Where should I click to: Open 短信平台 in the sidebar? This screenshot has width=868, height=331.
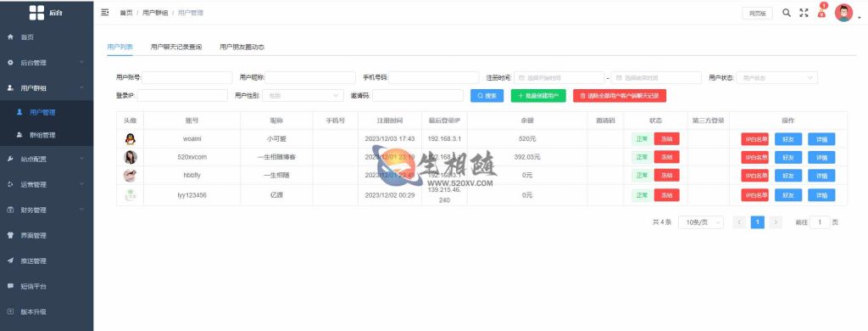(x=47, y=286)
